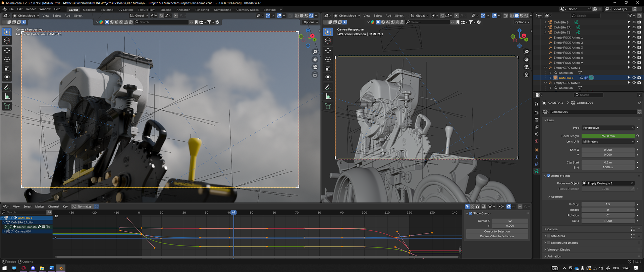
Task: Click the Focal Length value slider
Action: pyautogui.click(x=608, y=136)
